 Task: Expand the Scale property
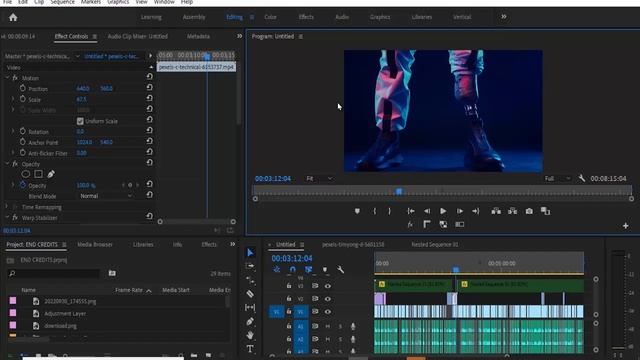(13, 99)
